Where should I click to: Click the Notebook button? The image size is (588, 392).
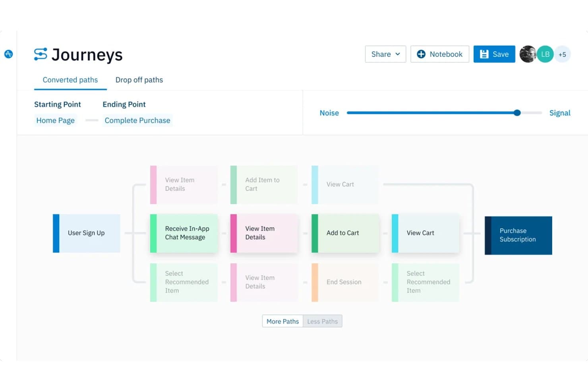tap(439, 54)
